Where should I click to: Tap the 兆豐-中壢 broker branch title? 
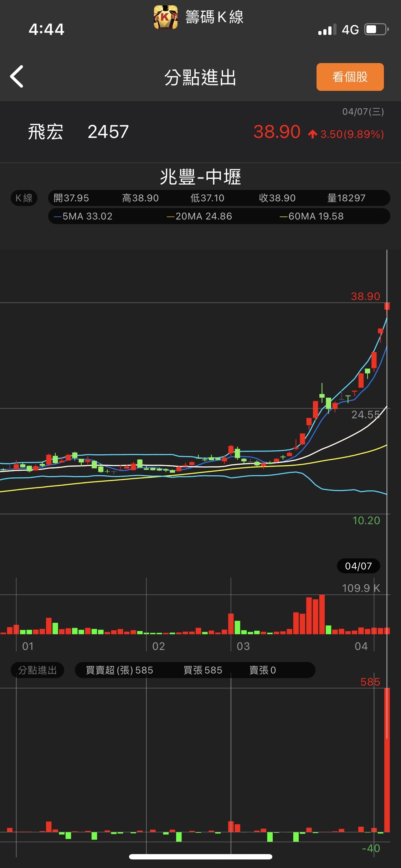point(200,177)
